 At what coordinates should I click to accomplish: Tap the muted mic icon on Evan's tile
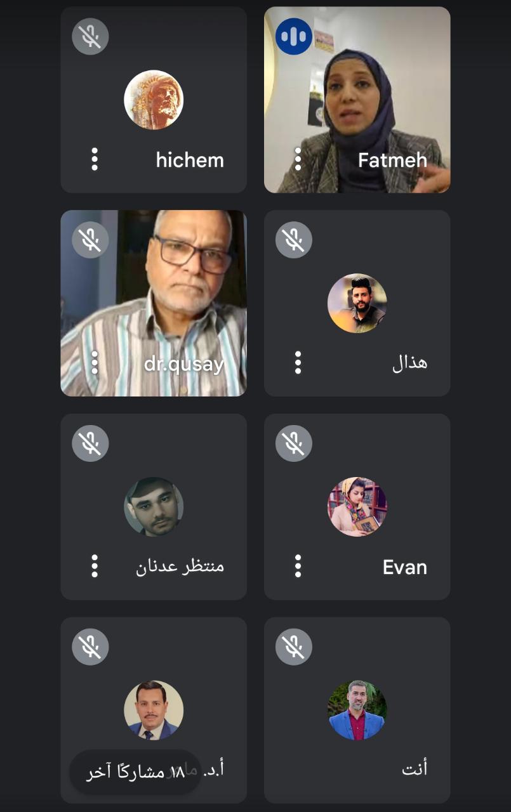pos(294,443)
